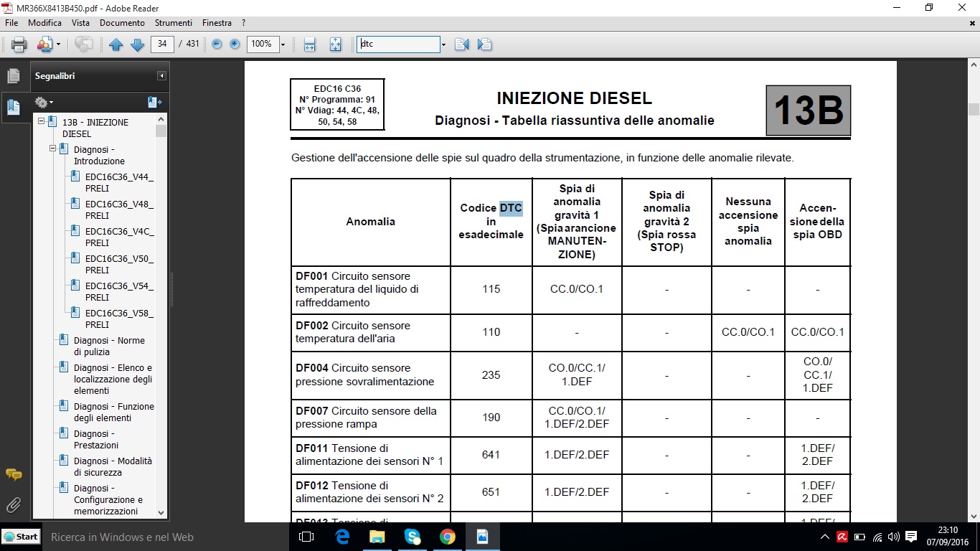
Task: Open the page thumbnails panel icon
Action: 13,75
